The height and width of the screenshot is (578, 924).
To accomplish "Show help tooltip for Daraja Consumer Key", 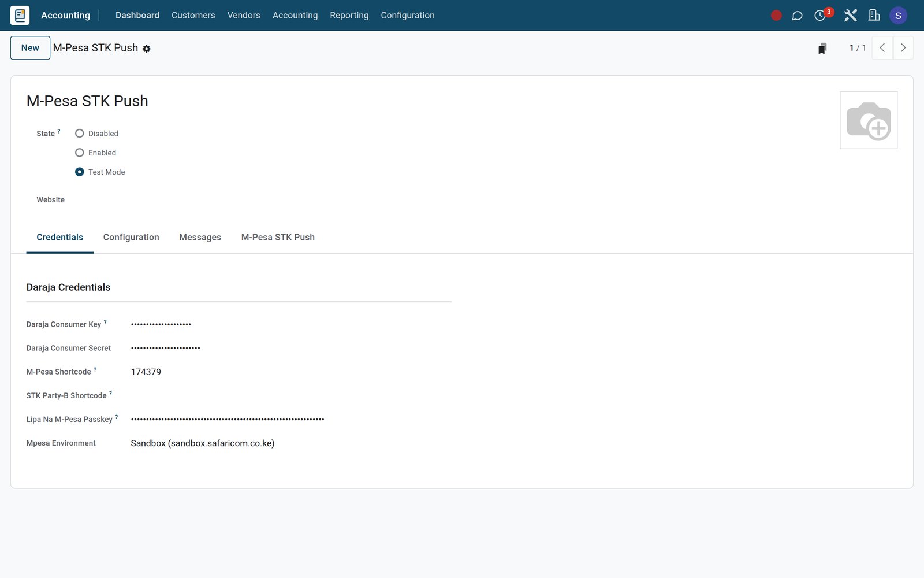I will point(105,322).
